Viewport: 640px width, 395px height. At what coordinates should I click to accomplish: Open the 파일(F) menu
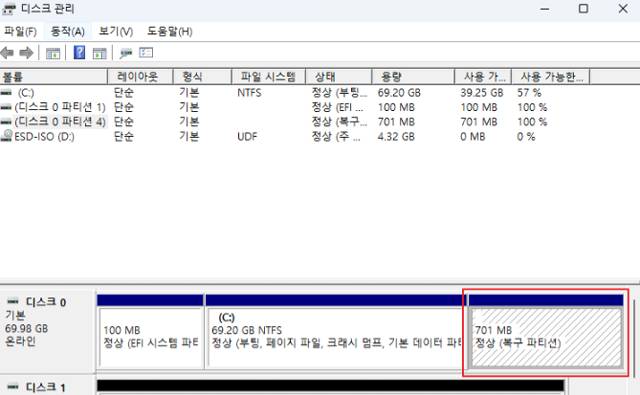20,31
